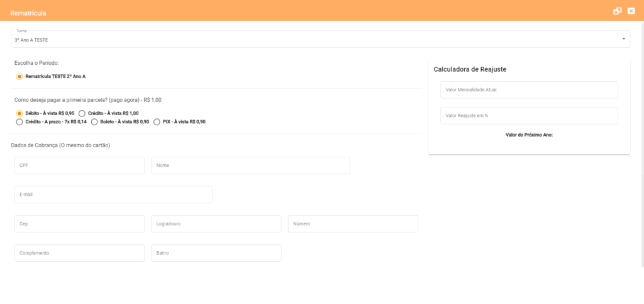Choose Boleto - À vista R$ 0,90

[x=94, y=122]
